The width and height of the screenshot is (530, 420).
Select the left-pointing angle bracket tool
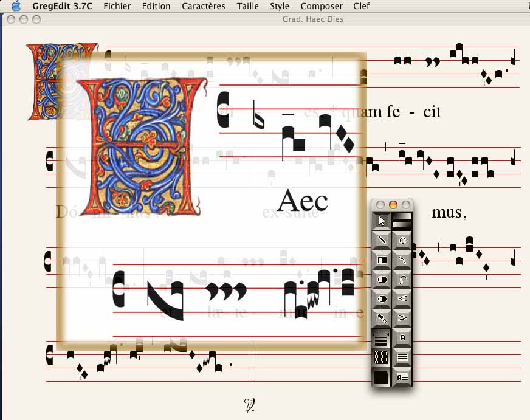click(402, 298)
